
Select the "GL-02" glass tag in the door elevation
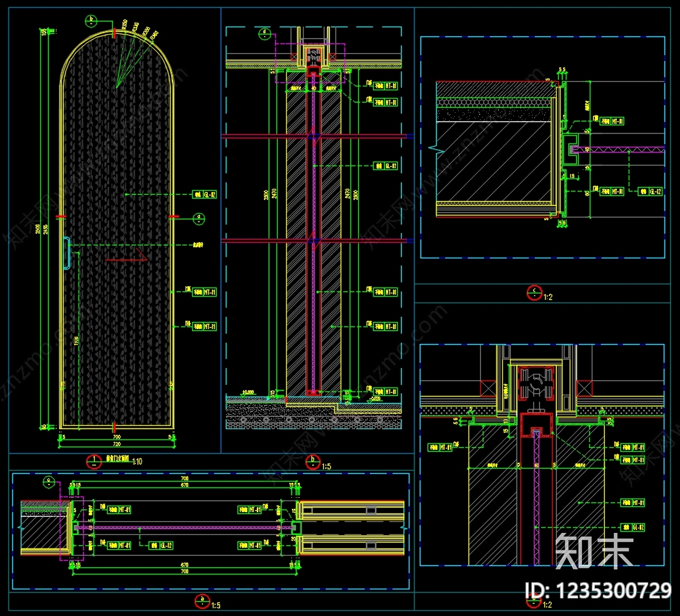(204, 195)
